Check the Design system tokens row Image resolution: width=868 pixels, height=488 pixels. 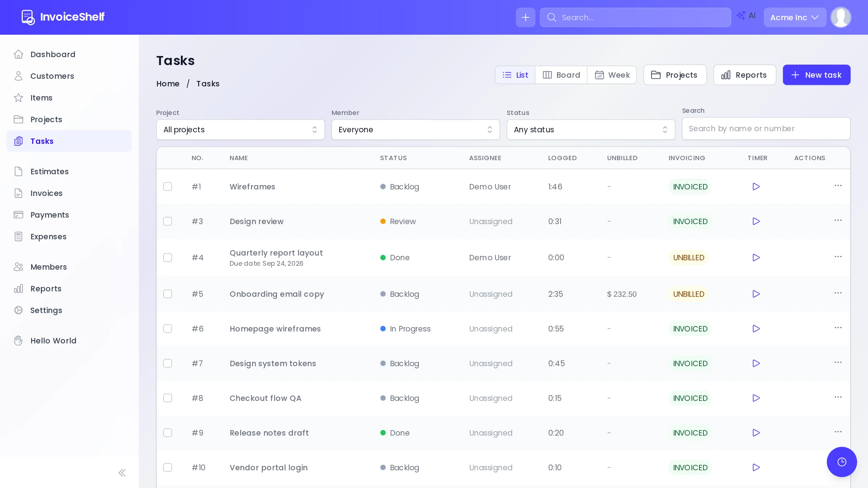(x=167, y=363)
